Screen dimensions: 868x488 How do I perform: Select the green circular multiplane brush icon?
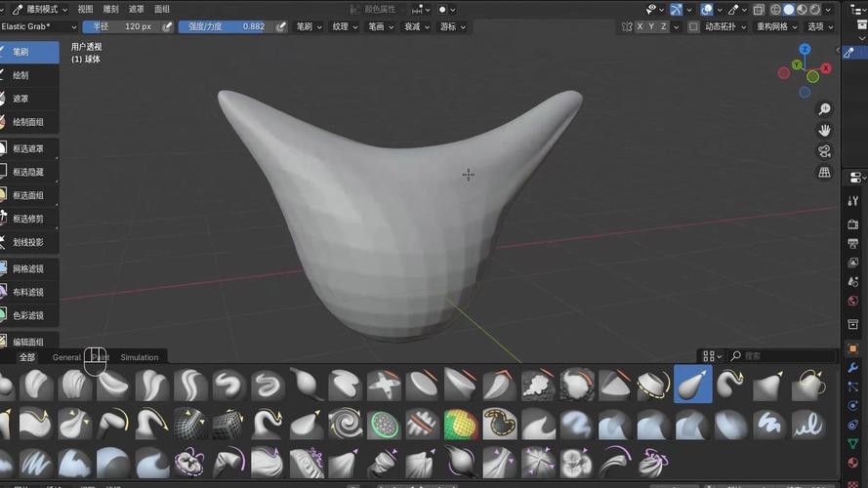tap(384, 425)
